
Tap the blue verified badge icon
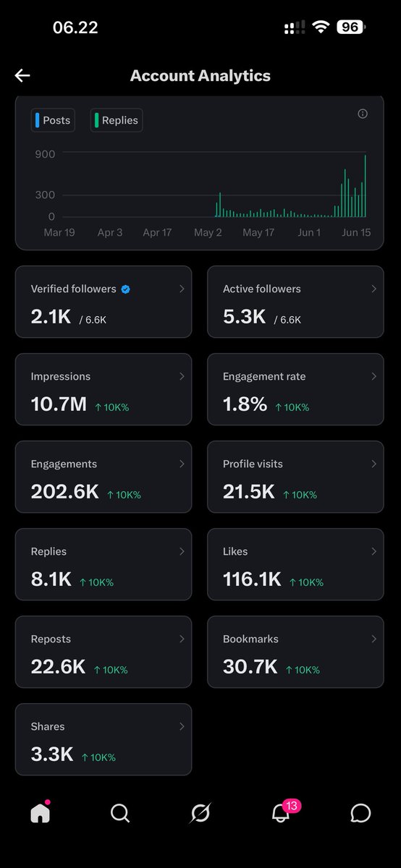(x=126, y=289)
